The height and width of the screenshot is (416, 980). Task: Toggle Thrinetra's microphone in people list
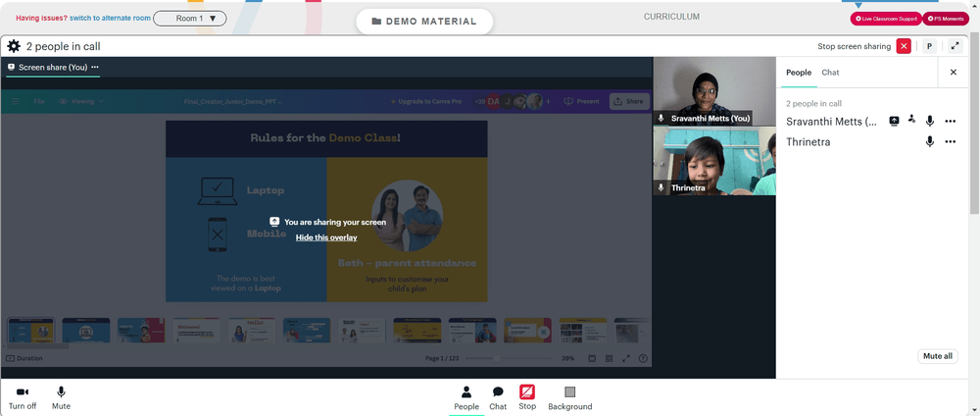930,142
